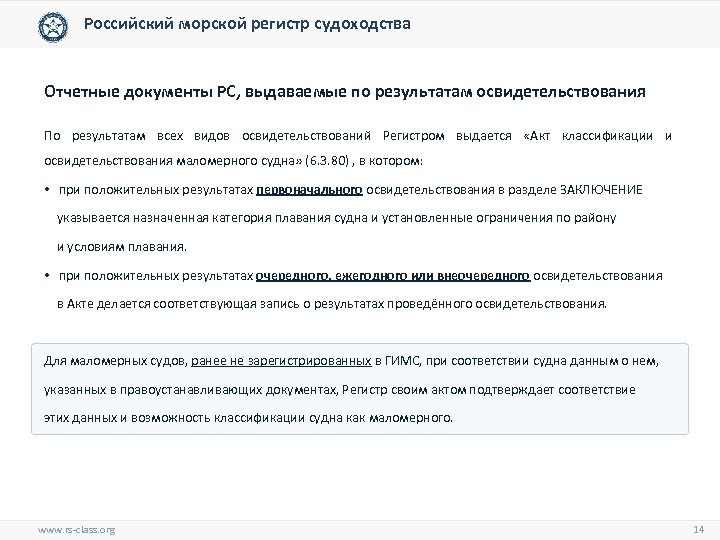Image resolution: width=720 pixels, height=540 pixels.
Task: Click line 'этих данных и возможность классификации'
Action: pos(248,418)
